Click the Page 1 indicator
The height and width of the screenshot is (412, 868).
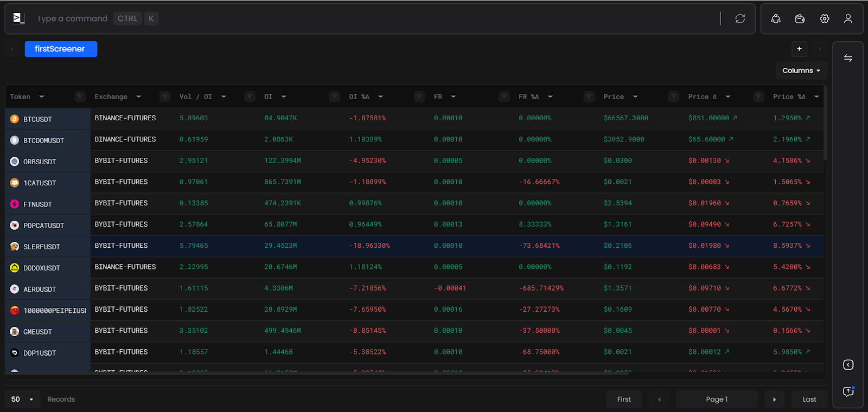(717, 399)
